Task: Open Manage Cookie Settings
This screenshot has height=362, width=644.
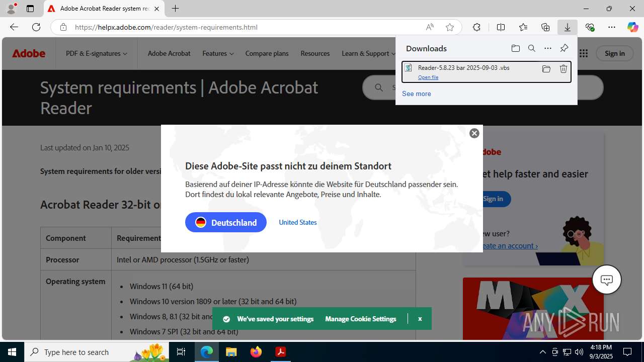Action: pyautogui.click(x=361, y=319)
